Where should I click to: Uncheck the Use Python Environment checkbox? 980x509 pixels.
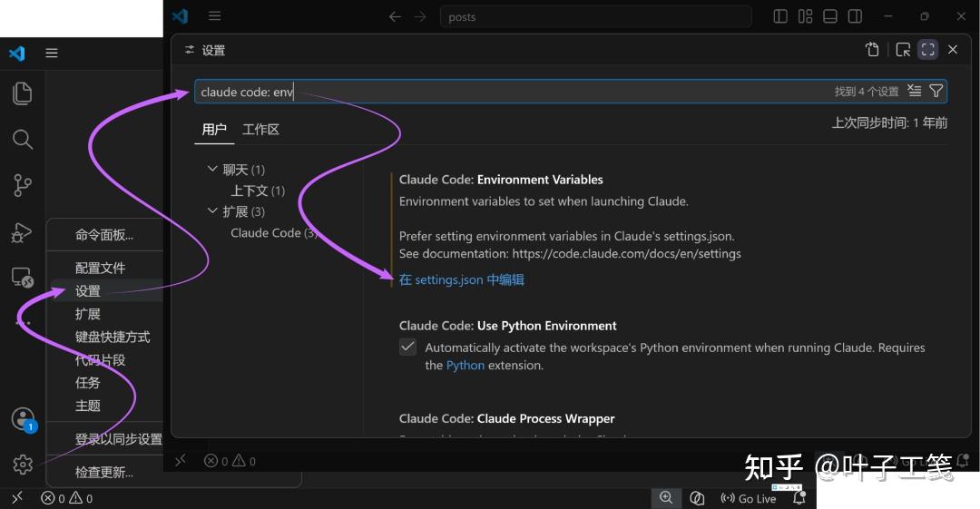point(407,347)
